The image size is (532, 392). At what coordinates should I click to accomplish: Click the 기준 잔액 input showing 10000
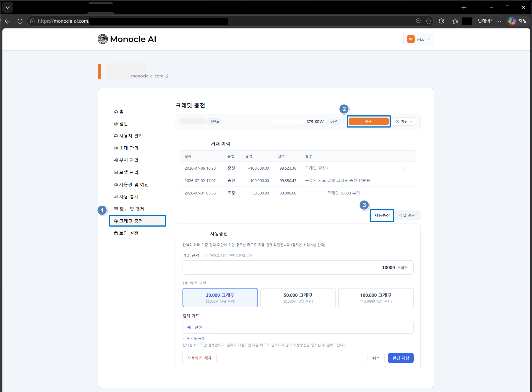[x=298, y=268]
